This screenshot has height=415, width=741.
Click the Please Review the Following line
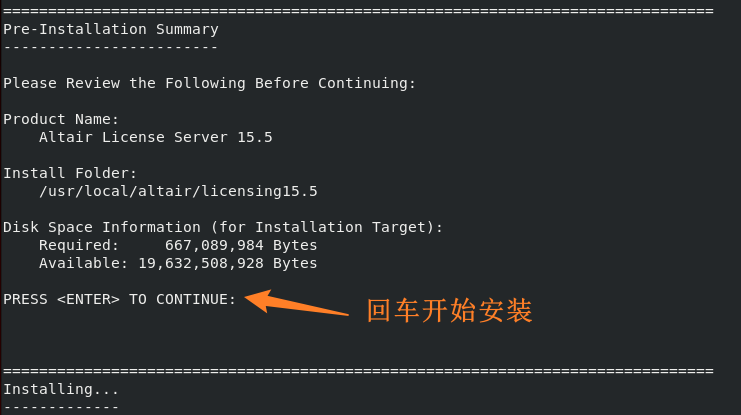[209, 83]
